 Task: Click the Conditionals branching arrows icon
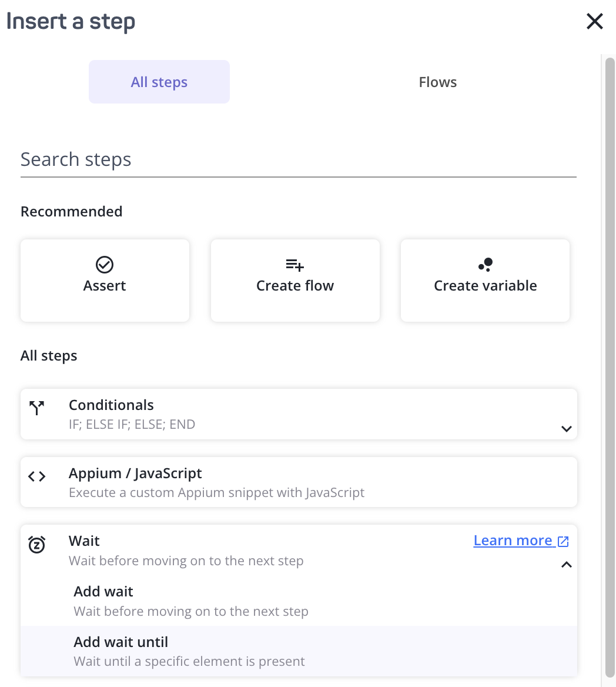click(x=37, y=408)
